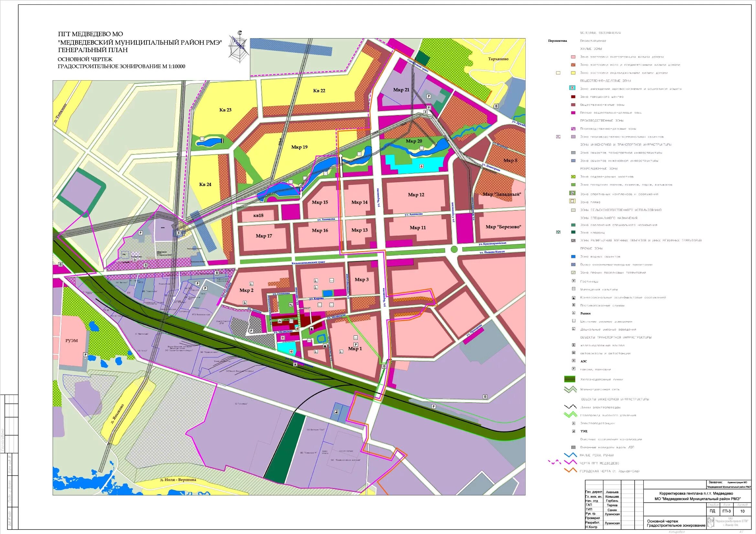Click the 'Перспектива' legend column header
This screenshot has width=756, height=534.
pos(557,41)
